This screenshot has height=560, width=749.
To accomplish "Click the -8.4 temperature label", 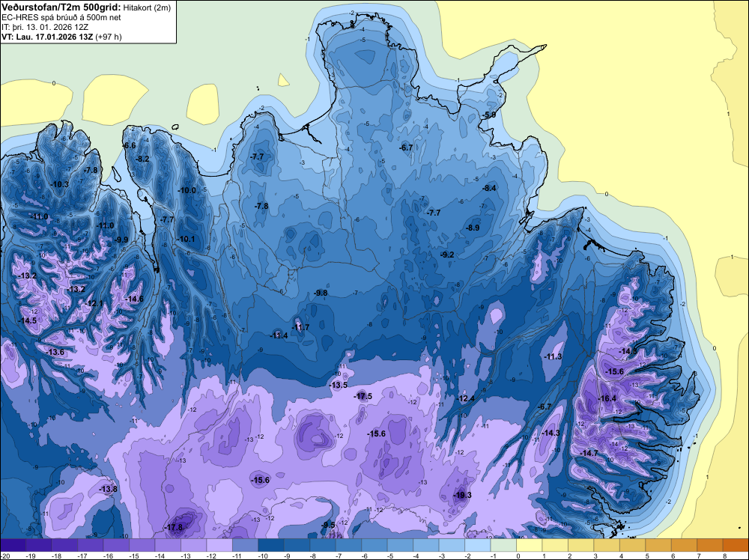I will [x=489, y=188].
